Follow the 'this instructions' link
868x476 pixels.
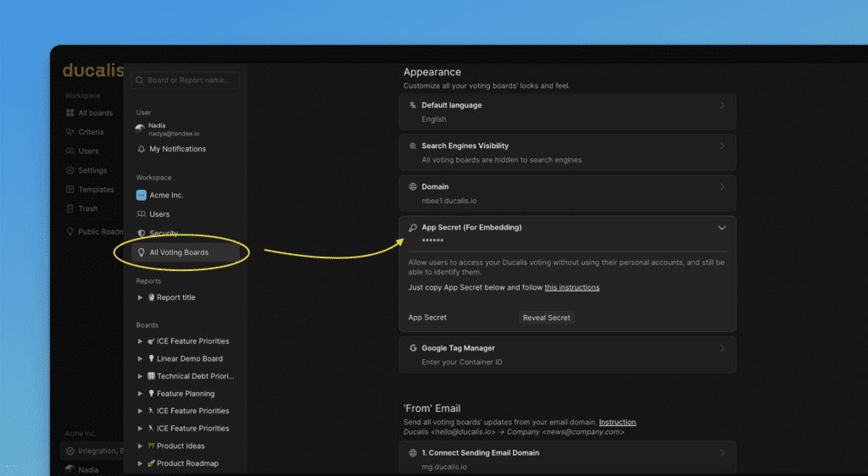pos(571,288)
